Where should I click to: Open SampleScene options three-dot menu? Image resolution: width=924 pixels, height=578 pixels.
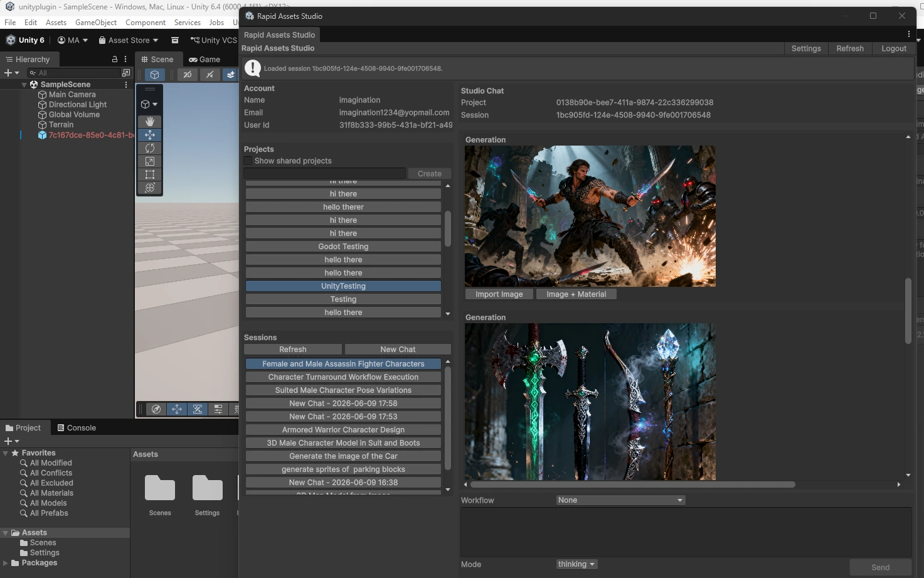point(126,84)
